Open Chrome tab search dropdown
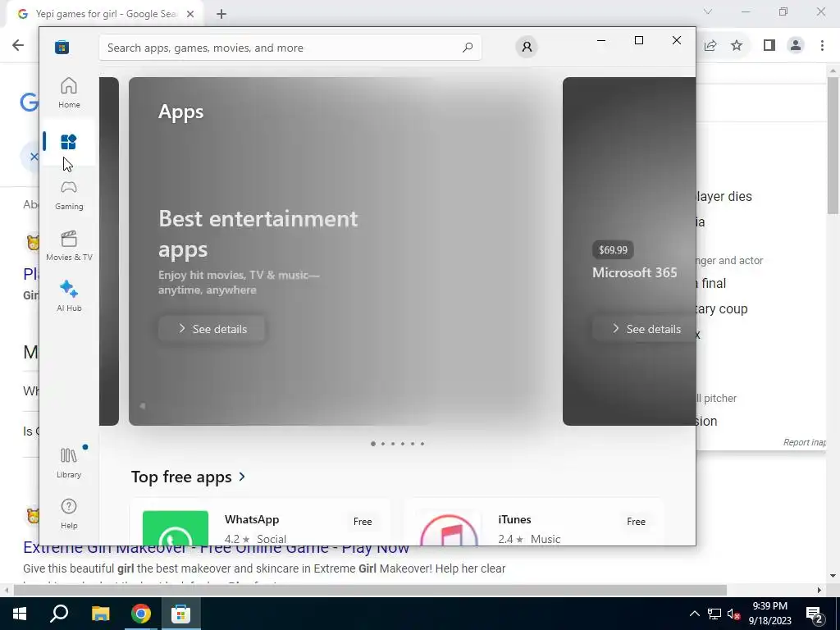 point(708,11)
